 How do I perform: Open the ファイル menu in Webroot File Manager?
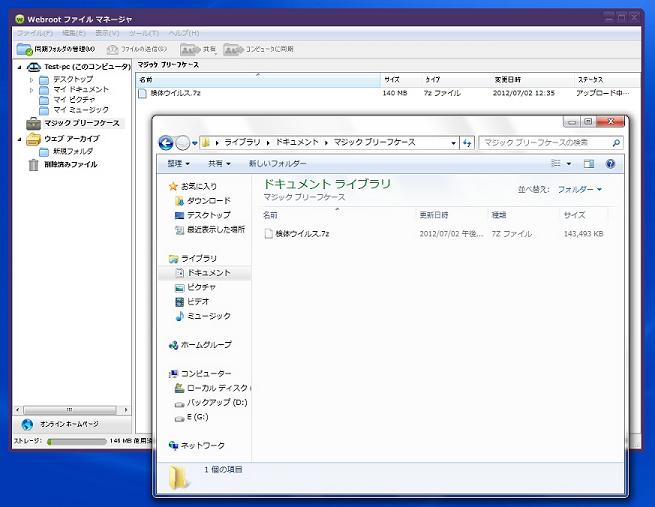click(x=35, y=33)
